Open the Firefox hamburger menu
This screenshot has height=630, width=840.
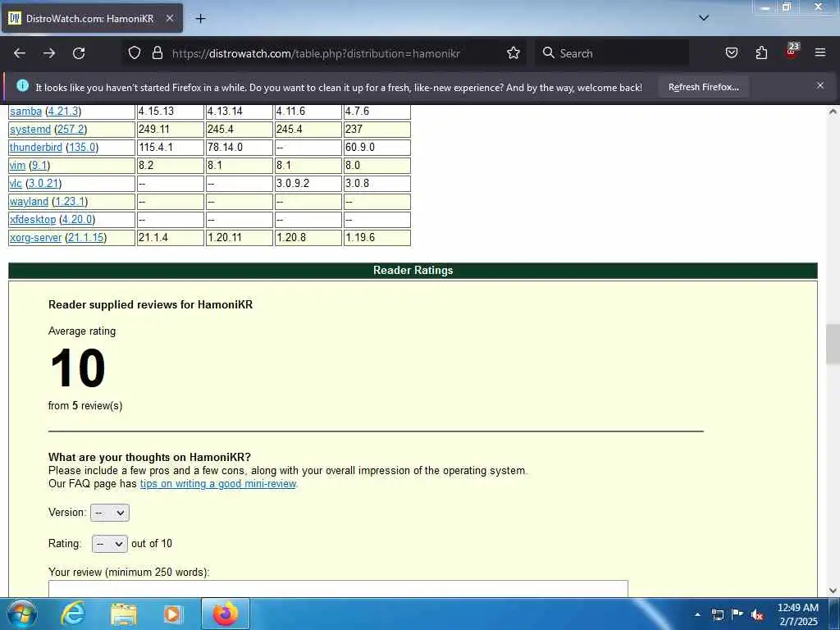click(x=820, y=53)
